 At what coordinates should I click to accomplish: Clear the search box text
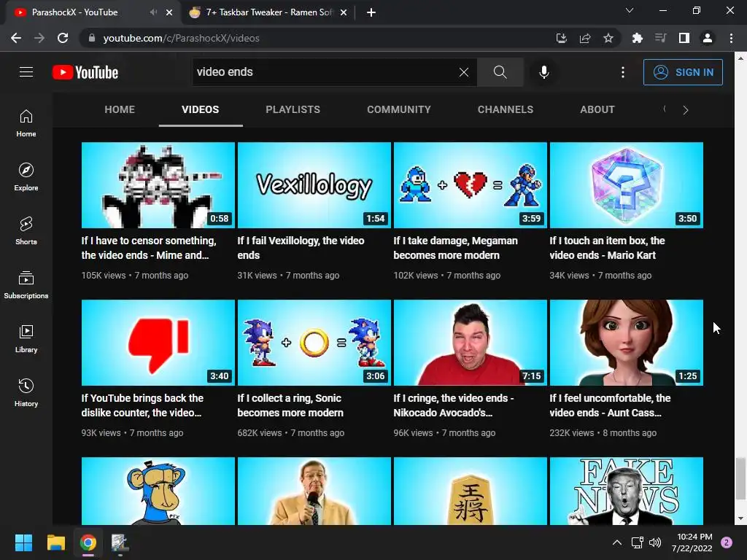click(x=463, y=72)
